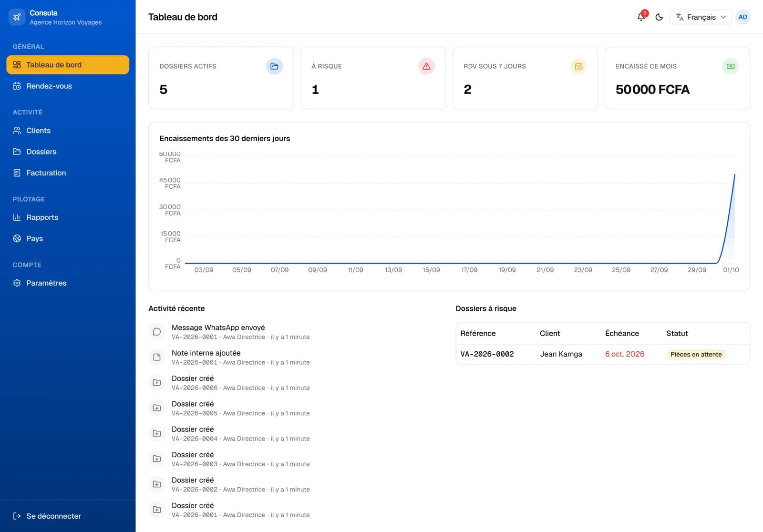Click folder icon for Dossier créé VA-2026-0004
763x532 pixels.
(156, 433)
